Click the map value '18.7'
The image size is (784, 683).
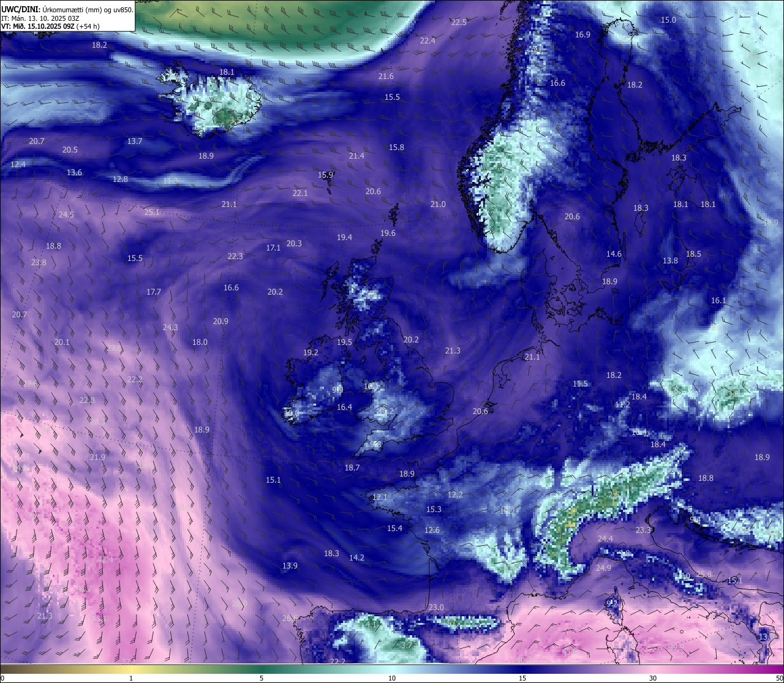point(352,467)
